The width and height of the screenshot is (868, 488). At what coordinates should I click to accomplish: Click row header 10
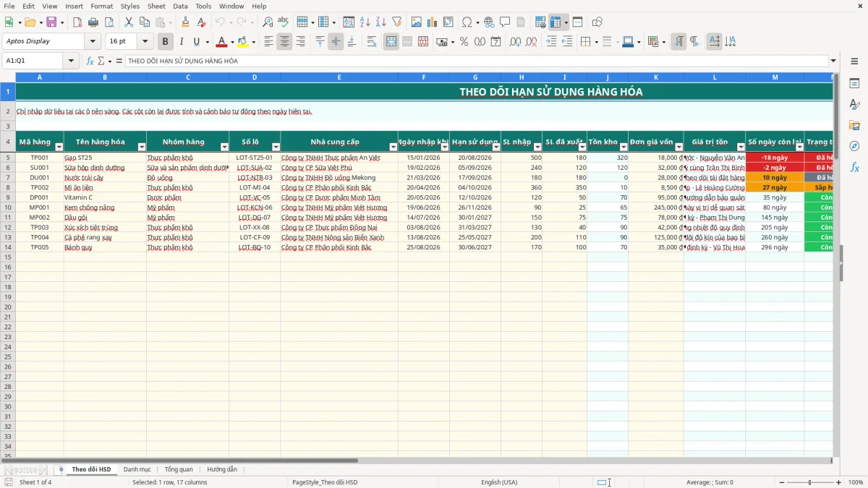pyautogui.click(x=8, y=207)
